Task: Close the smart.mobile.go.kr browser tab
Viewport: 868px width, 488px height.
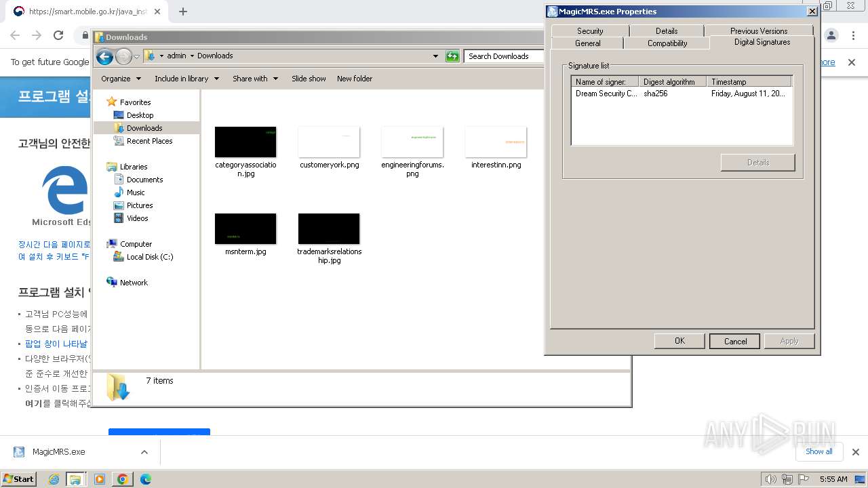Action: (x=157, y=12)
